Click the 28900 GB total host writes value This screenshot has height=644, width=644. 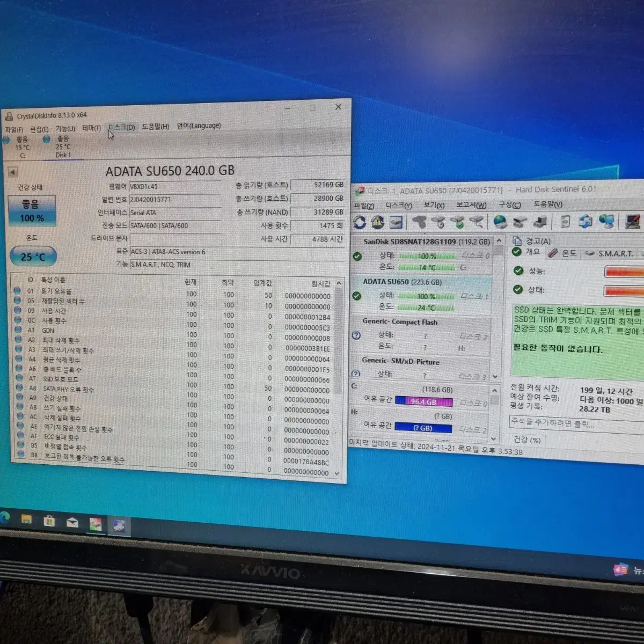[318, 198]
